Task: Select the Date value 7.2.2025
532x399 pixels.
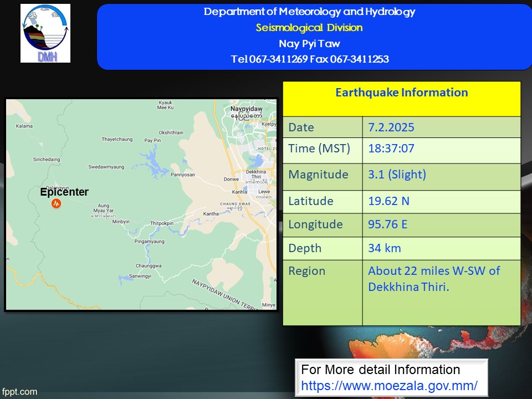Action: coord(391,127)
